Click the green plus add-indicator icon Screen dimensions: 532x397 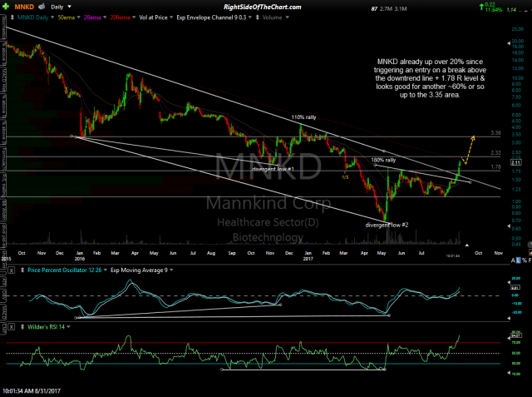(x=5, y=6)
